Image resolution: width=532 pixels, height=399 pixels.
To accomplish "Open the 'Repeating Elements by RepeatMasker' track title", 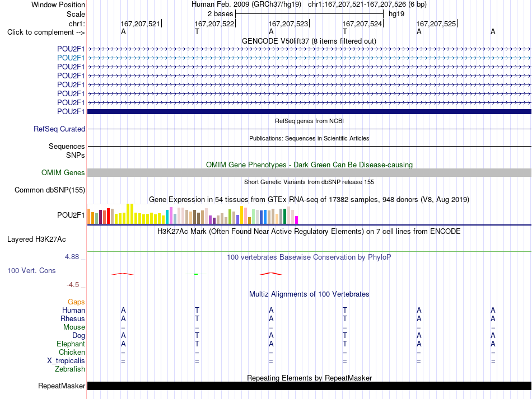I will pyautogui.click(x=309, y=378).
